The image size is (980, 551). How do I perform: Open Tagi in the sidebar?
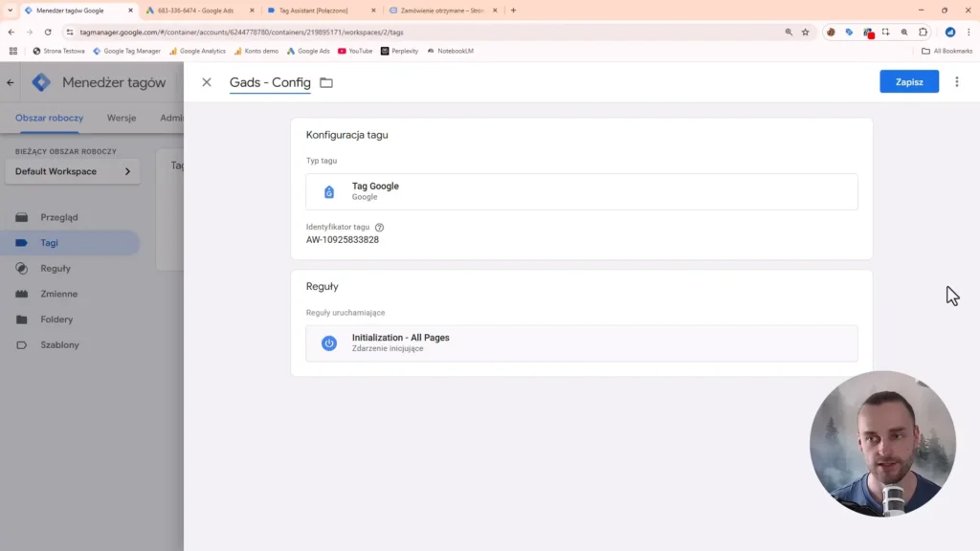[x=70, y=243]
